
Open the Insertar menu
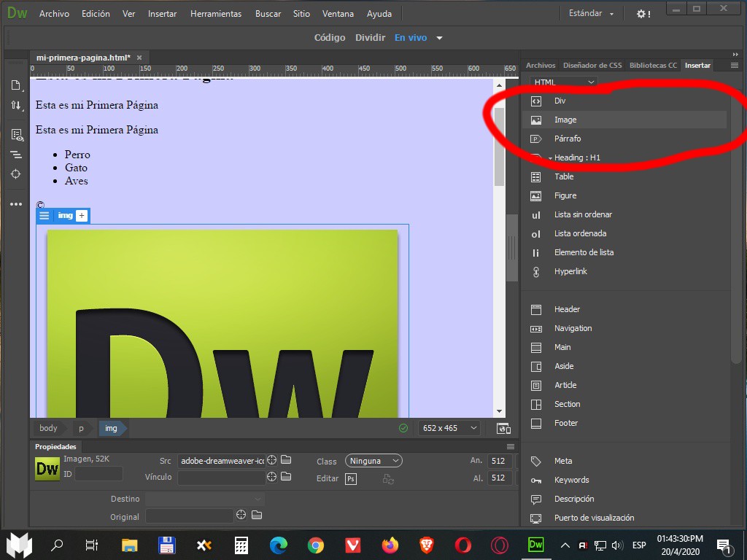[x=163, y=14]
